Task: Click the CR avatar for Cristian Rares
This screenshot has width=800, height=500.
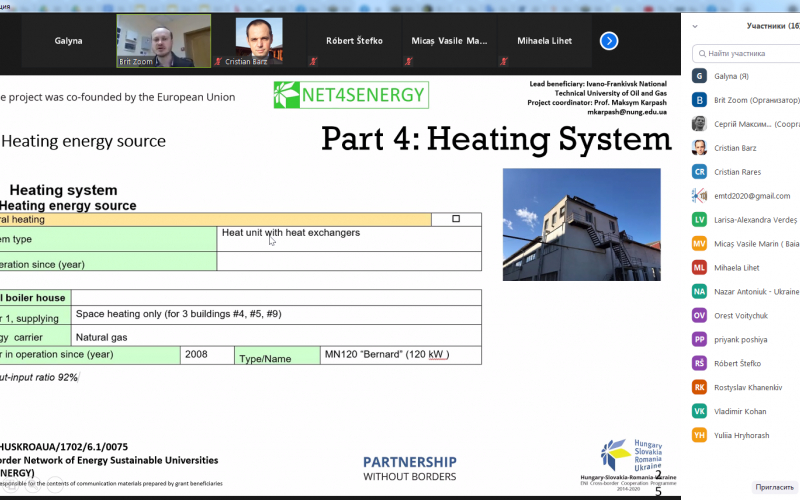Action: [x=699, y=172]
